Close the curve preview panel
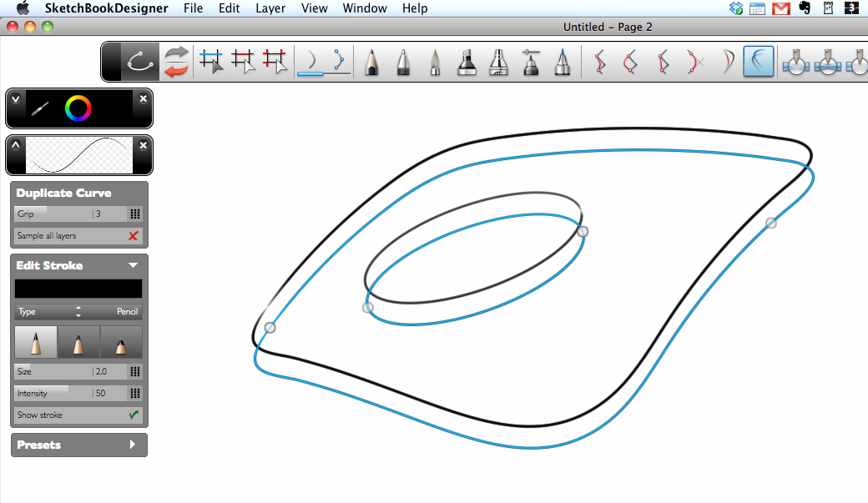This screenshot has height=503, width=868. pyautogui.click(x=143, y=145)
